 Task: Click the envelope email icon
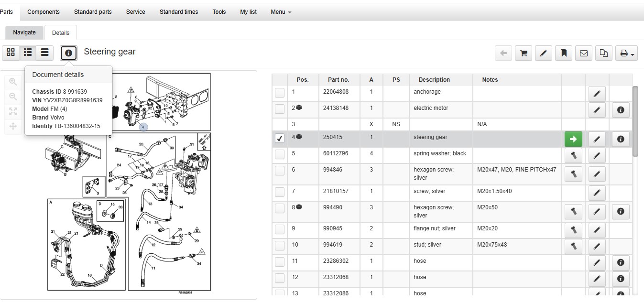(x=584, y=54)
